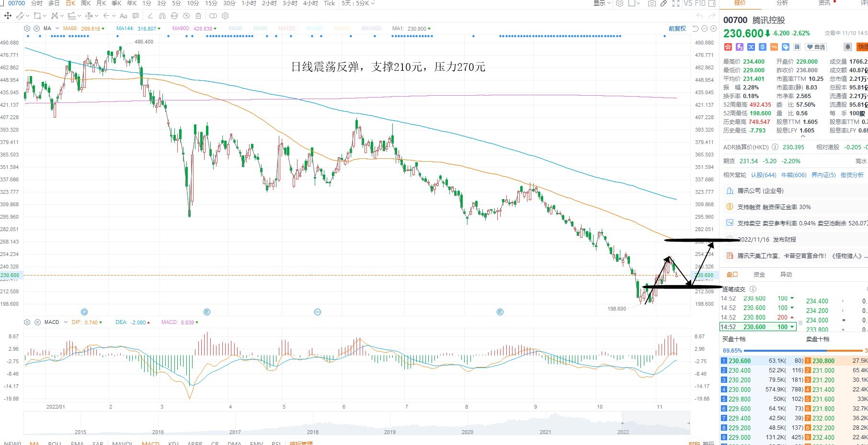Image resolution: width=868 pixels, height=445 pixels.
Task: Toggle MA144 line visibility
Action: [x=138, y=29]
